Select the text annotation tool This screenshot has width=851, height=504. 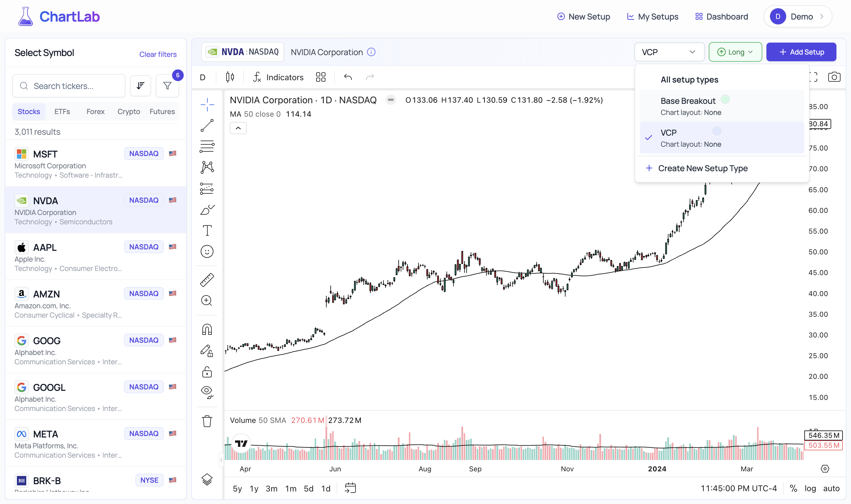[207, 230]
